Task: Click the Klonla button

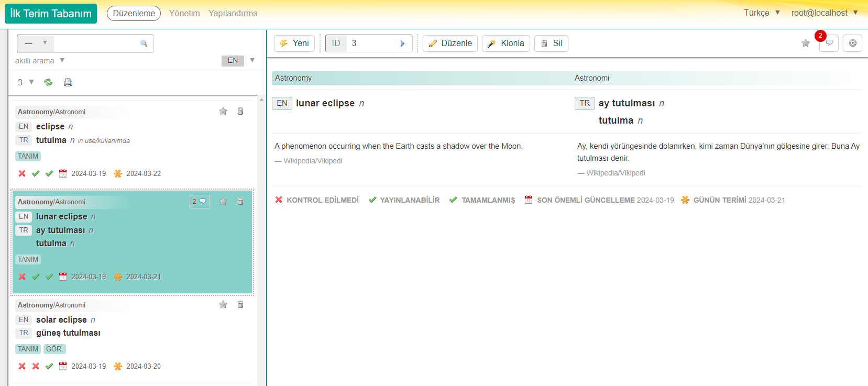Action: (x=506, y=43)
